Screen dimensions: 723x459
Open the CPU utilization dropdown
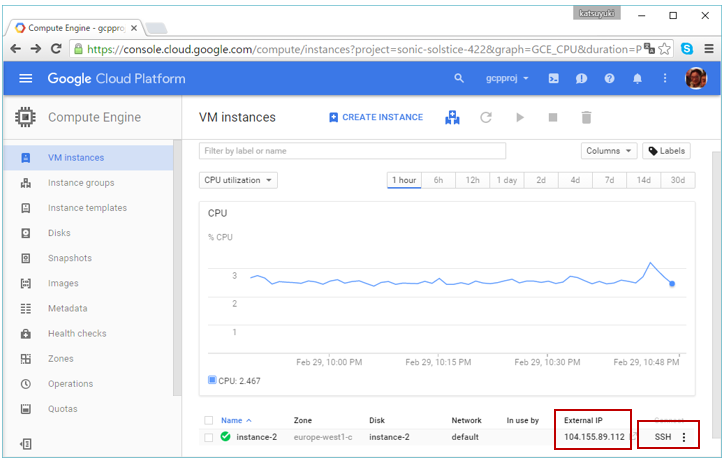click(238, 180)
